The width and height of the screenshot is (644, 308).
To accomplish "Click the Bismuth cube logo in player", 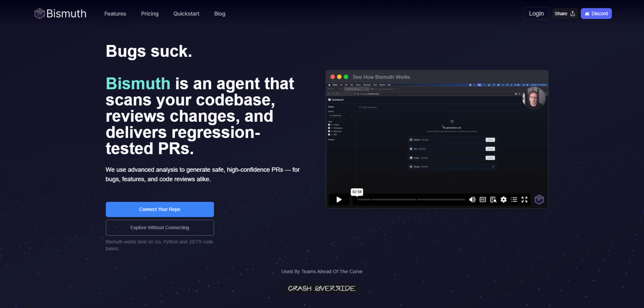I will point(539,199).
